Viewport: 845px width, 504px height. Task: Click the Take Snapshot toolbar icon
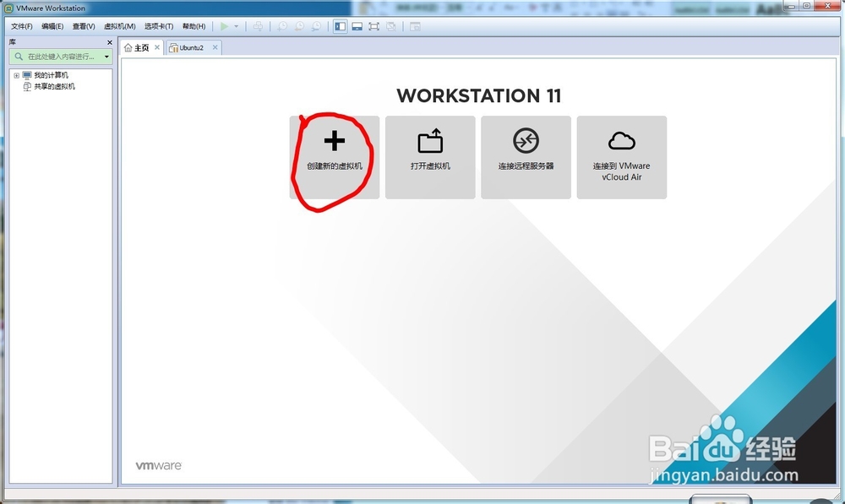[282, 26]
